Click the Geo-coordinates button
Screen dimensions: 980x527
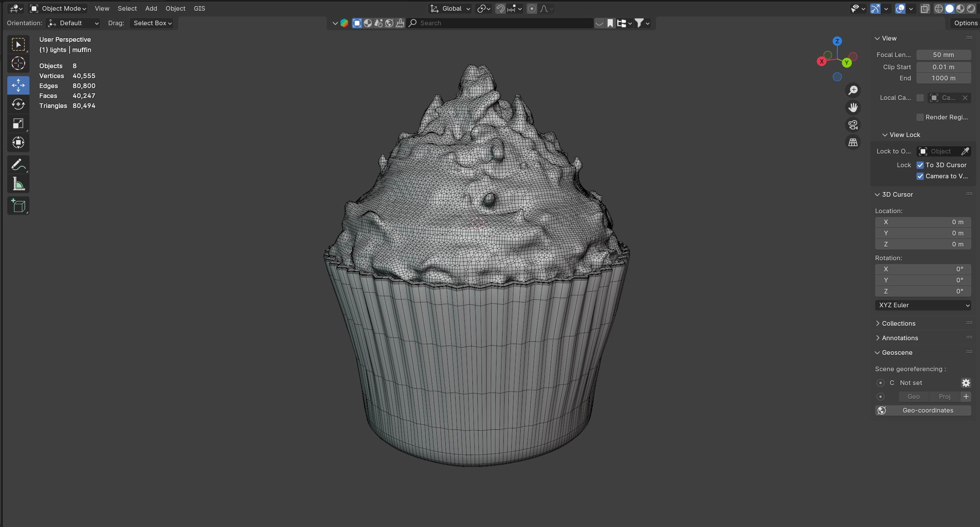tap(923, 410)
